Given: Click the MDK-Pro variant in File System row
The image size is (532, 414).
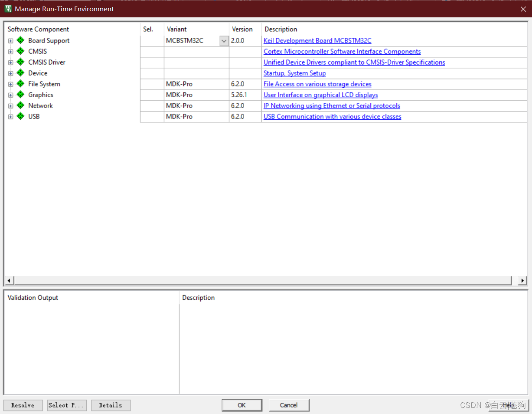Looking at the screenshot, I should pyautogui.click(x=179, y=84).
